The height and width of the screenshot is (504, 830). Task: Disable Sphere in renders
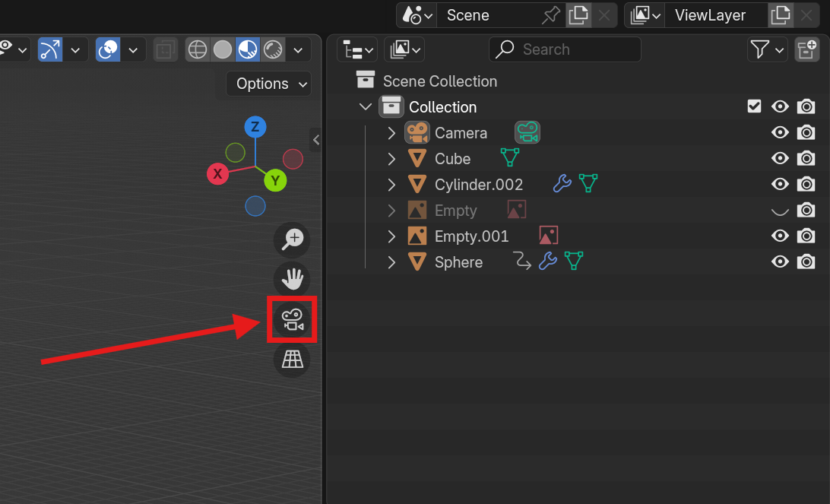tap(806, 262)
